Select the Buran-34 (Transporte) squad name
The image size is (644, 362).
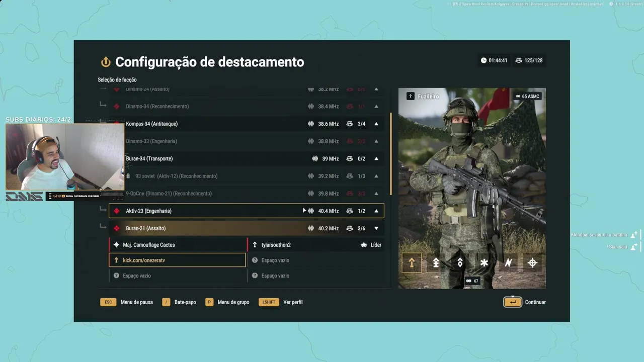(x=149, y=159)
